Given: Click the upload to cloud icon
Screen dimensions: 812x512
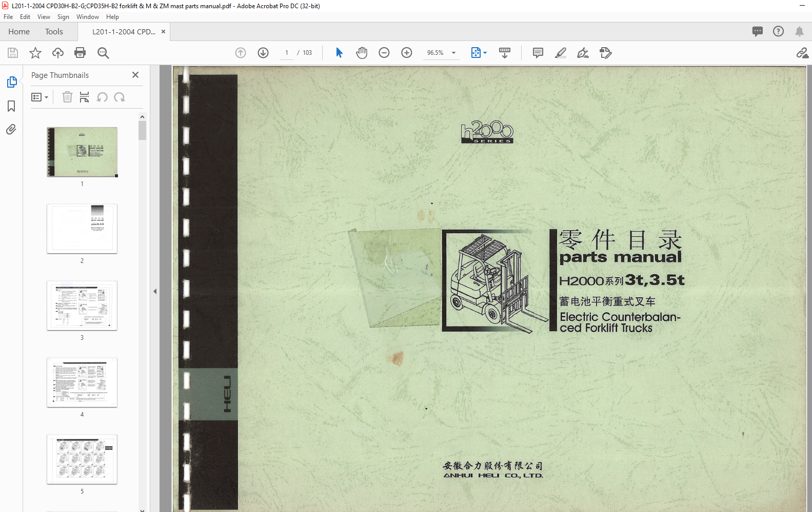Looking at the screenshot, I should coord(58,53).
